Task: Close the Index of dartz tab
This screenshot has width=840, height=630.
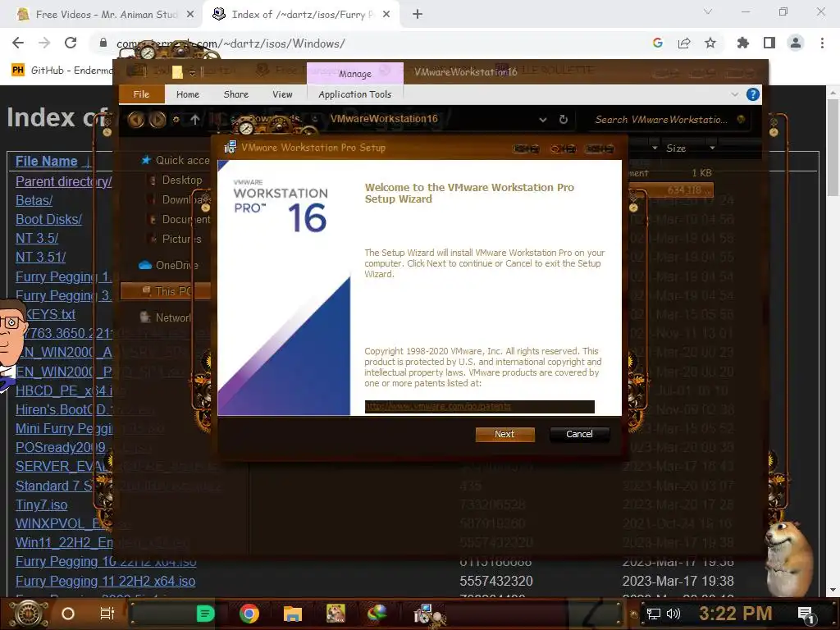Action: pos(386,15)
